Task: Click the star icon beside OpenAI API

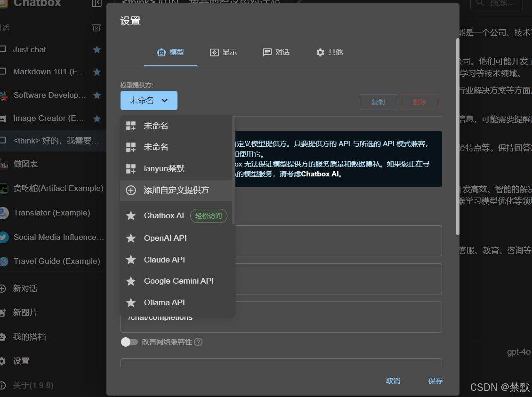Action: [x=131, y=238]
